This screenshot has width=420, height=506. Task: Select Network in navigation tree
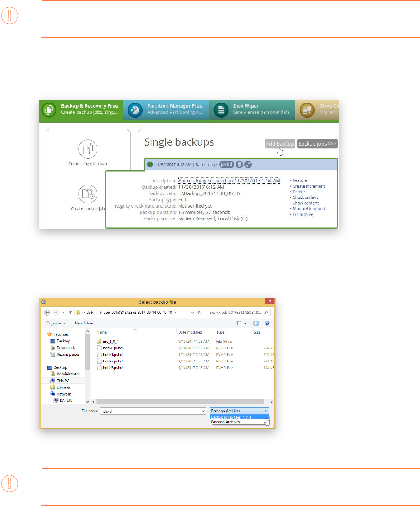click(61, 394)
